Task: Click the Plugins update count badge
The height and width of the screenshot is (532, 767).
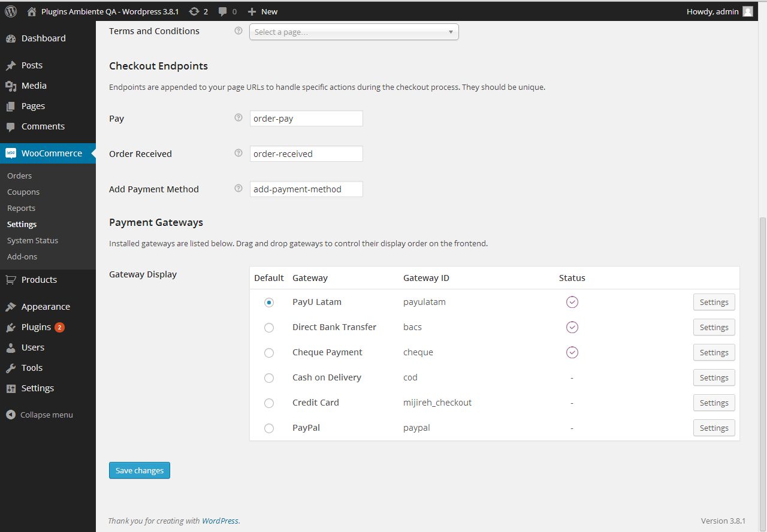Action: tap(59, 327)
